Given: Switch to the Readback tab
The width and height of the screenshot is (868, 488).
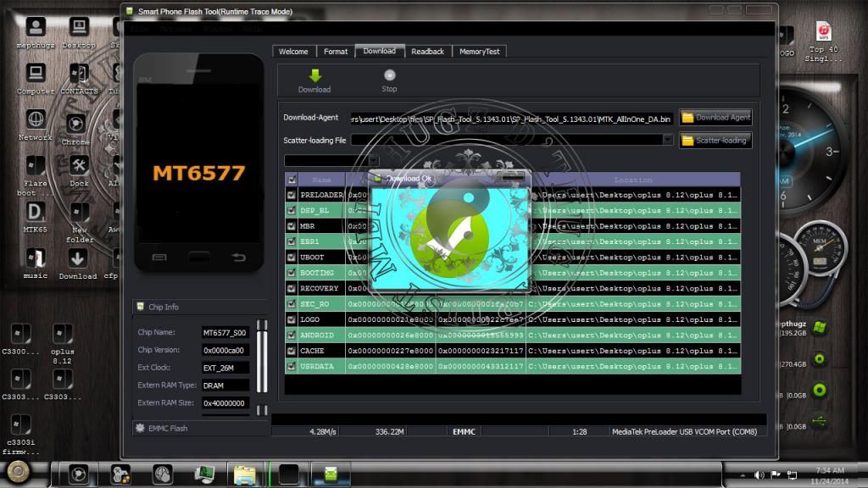Looking at the screenshot, I should tap(428, 52).
